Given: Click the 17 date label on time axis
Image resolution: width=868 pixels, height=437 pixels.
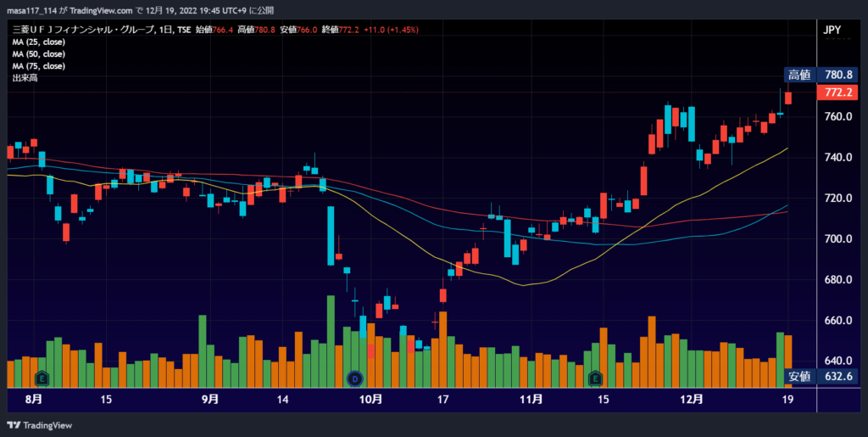Looking at the screenshot, I should coord(442,399).
